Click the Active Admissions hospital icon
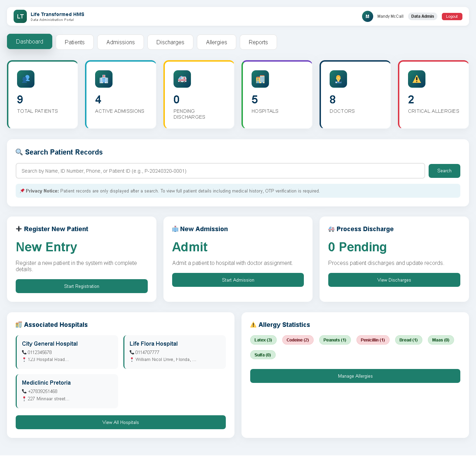This screenshot has height=456, width=476. (104, 79)
